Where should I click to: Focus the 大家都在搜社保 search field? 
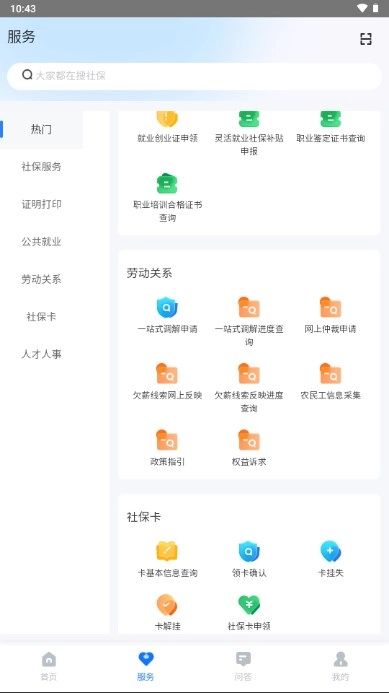pos(194,76)
